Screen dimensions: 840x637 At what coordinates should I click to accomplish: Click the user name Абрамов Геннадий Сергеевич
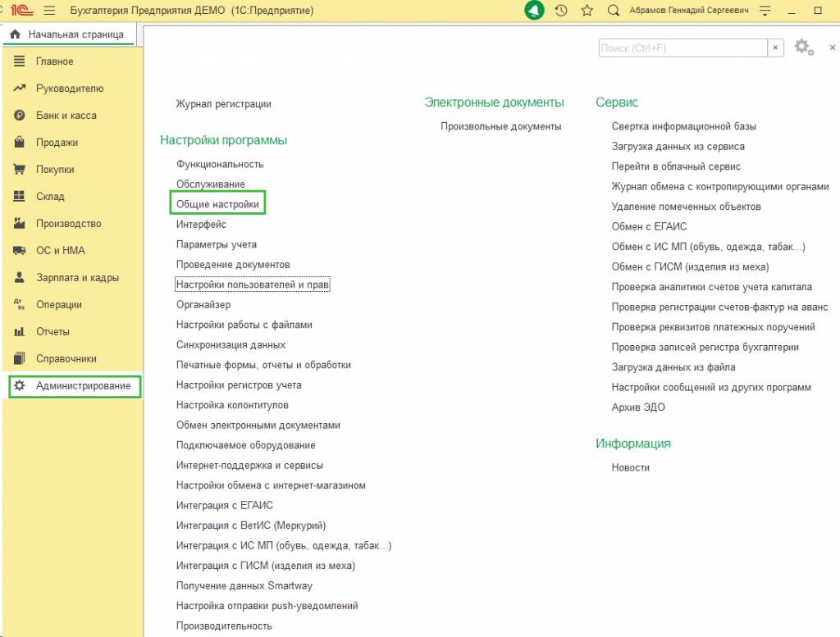689,10
